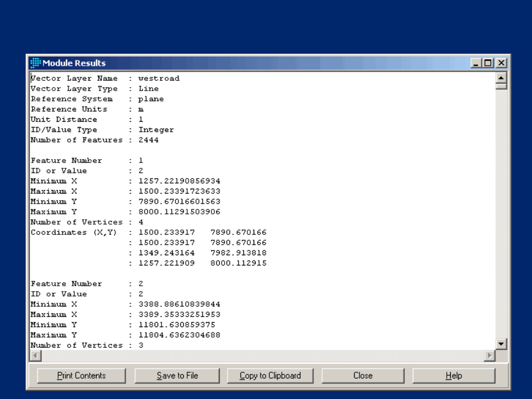Image resolution: width=532 pixels, height=399 pixels.
Task: Click the Number of Features 2444 line
Action: coord(148,140)
